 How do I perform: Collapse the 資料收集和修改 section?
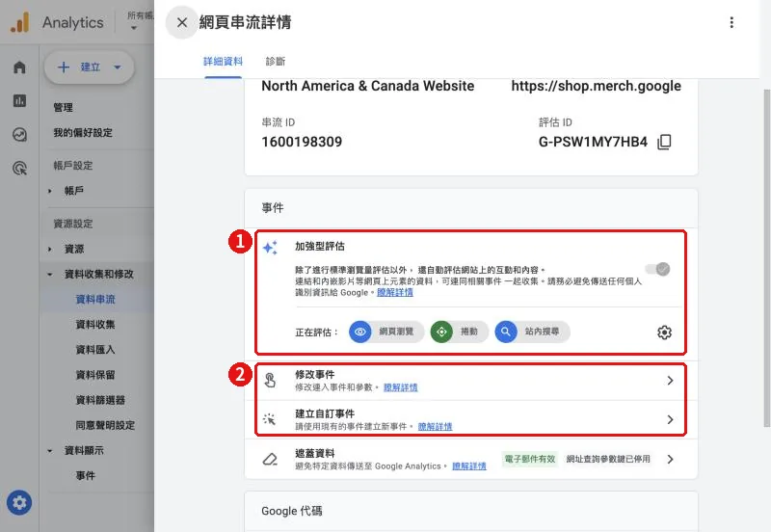click(50, 275)
